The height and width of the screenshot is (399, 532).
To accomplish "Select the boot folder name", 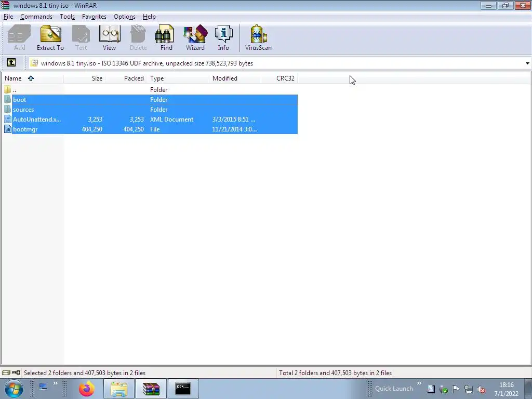I will coord(19,99).
